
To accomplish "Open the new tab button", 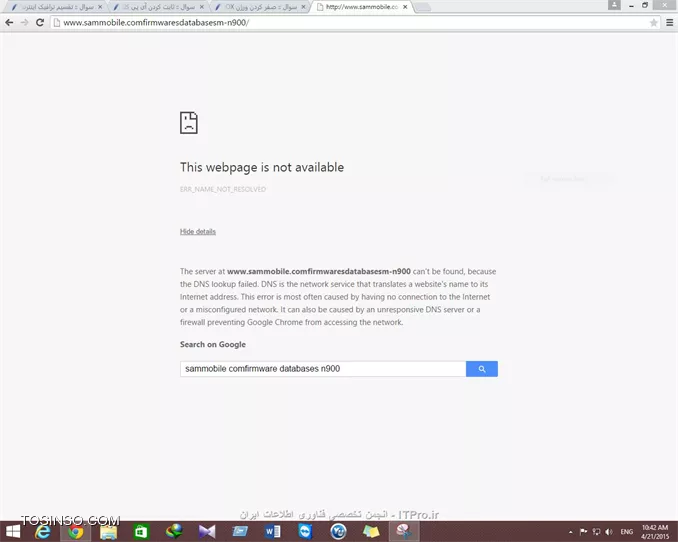I will pos(422,7).
